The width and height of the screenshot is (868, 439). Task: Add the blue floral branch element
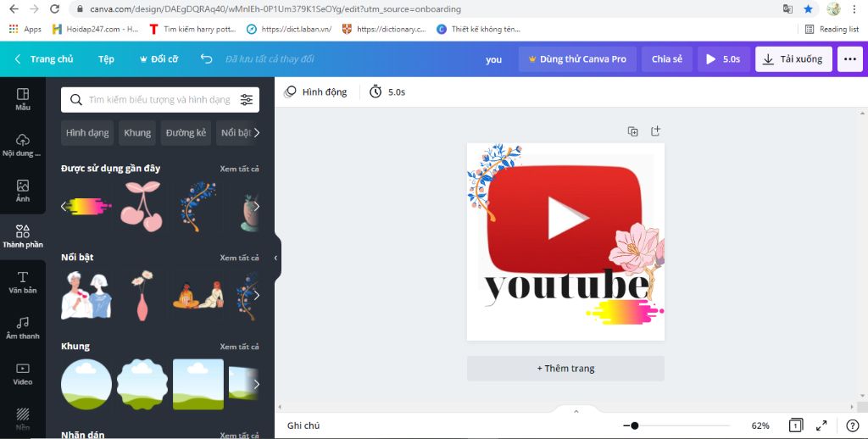click(x=198, y=207)
